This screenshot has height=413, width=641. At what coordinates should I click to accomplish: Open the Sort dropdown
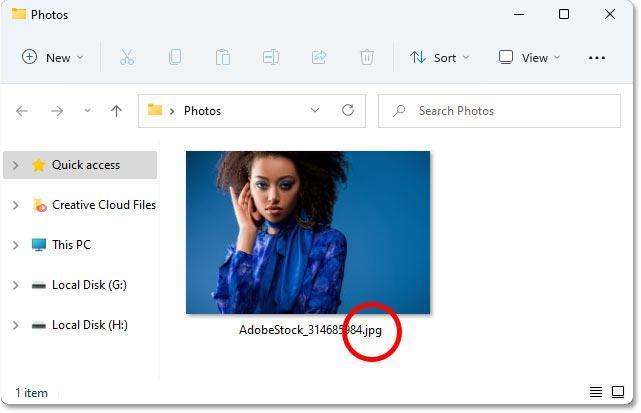pos(439,58)
